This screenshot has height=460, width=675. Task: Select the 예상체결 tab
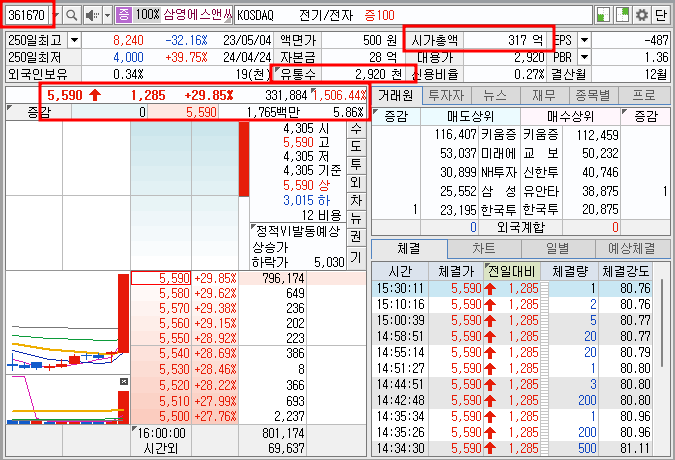click(632, 249)
